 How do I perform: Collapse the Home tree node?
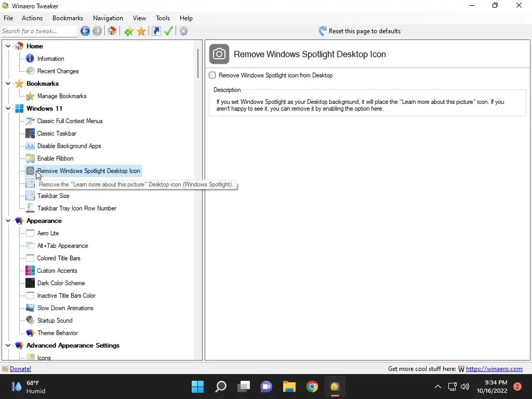coord(8,46)
